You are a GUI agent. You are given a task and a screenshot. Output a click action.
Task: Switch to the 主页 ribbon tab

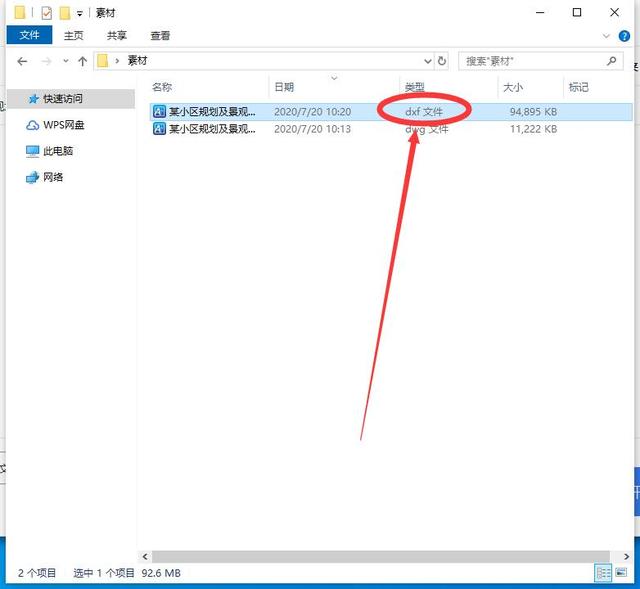[x=74, y=36]
